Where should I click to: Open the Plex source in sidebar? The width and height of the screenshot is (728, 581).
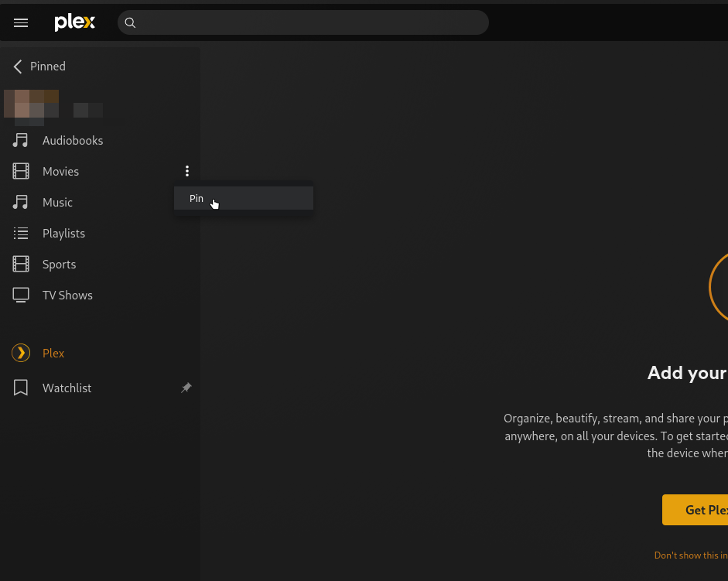pyautogui.click(x=53, y=353)
